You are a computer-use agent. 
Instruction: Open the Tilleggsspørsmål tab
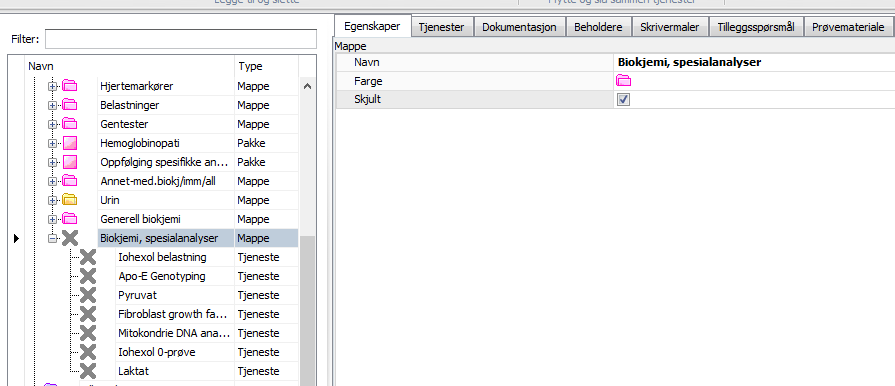[756, 27]
